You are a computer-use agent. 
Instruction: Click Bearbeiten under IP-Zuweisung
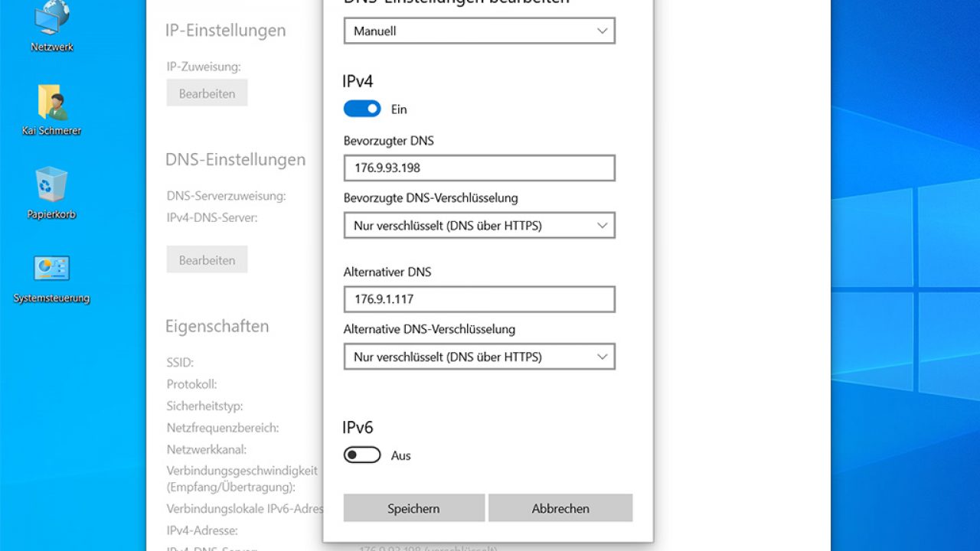click(x=207, y=93)
